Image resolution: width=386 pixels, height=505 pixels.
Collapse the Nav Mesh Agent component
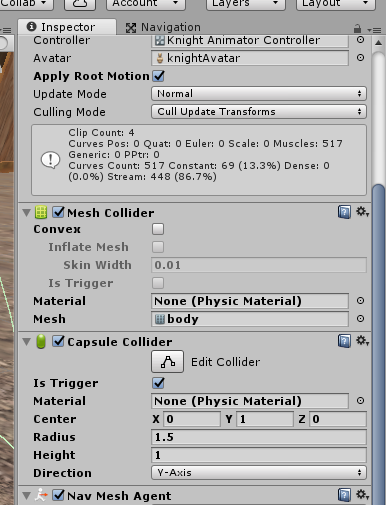click(x=27, y=496)
